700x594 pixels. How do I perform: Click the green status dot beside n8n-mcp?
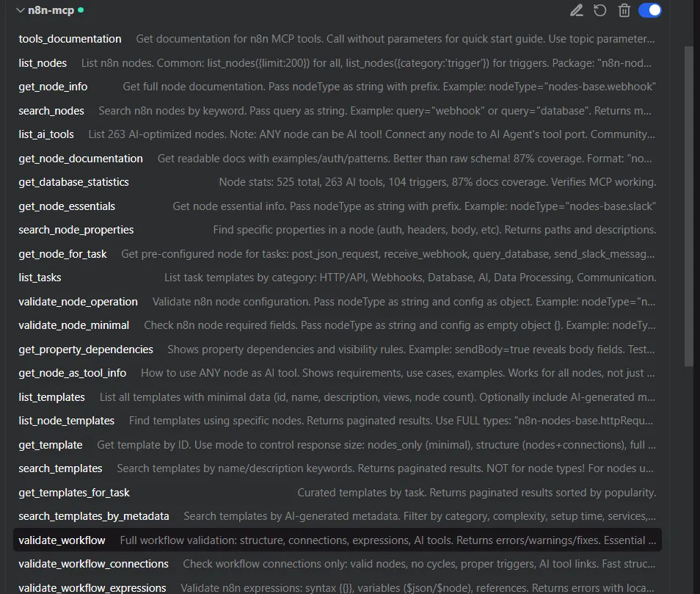pos(81,10)
